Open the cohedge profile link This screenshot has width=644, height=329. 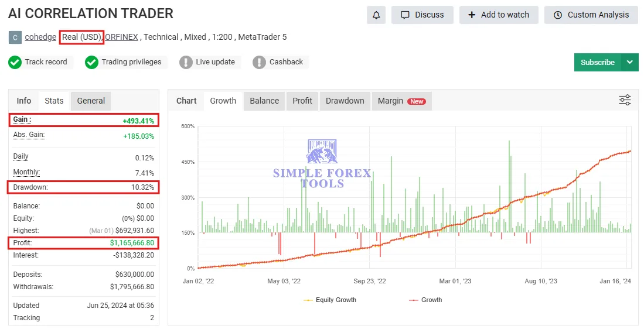click(40, 37)
